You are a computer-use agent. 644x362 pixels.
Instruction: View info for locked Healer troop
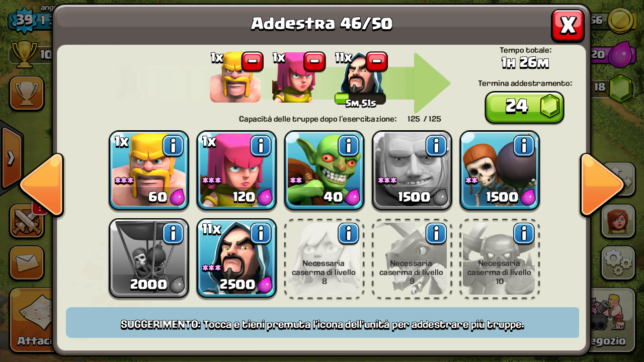pos(348,233)
